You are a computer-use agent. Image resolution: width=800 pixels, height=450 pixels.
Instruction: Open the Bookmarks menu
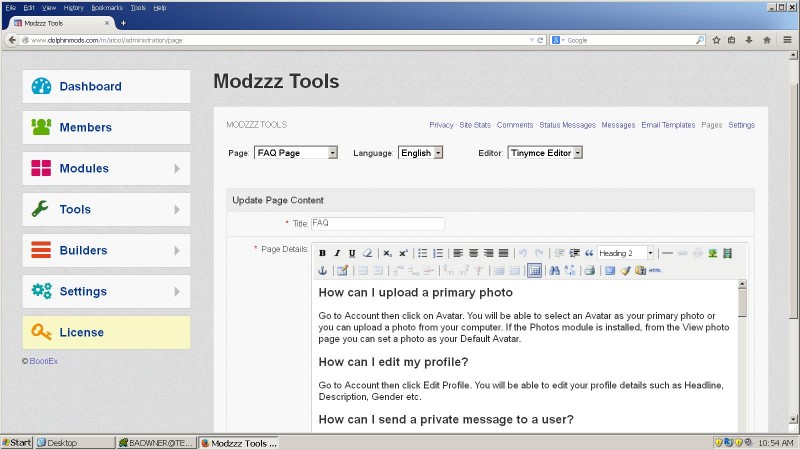tap(107, 8)
